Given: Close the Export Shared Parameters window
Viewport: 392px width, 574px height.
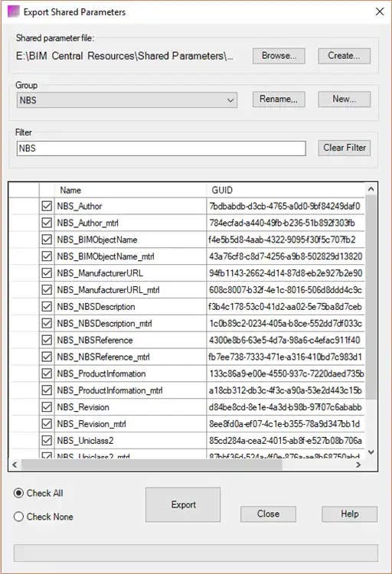Looking at the screenshot, I should click(380, 11).
